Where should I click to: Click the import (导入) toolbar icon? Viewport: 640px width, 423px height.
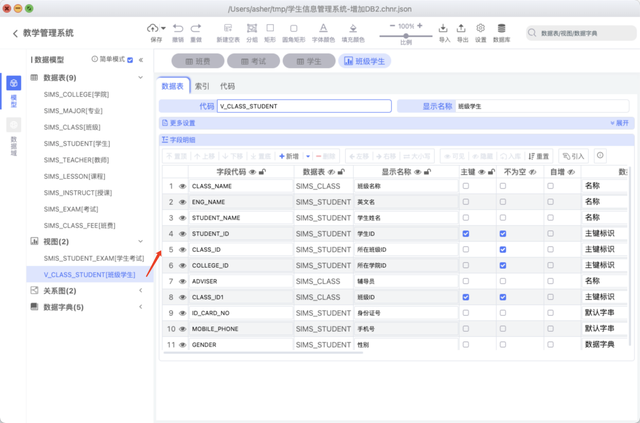[x=443, y=28]
